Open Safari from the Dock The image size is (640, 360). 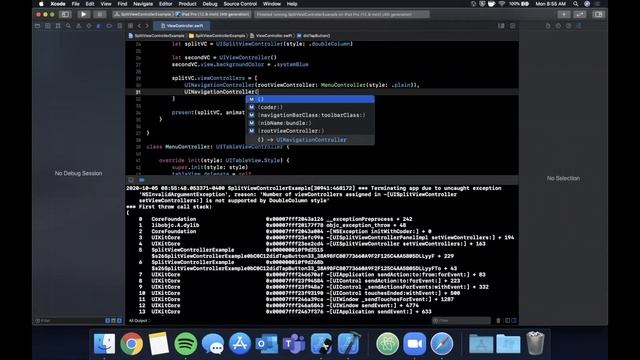point(442,343)
